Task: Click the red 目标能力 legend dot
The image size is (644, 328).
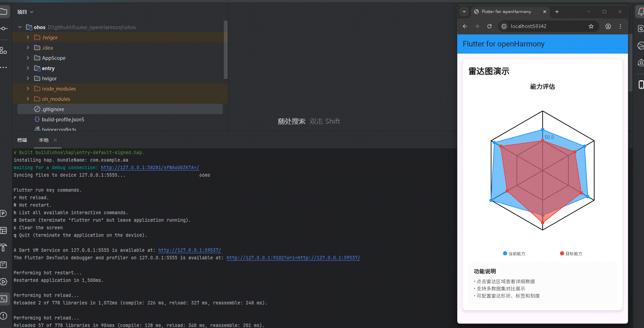Action: (562, 253)
